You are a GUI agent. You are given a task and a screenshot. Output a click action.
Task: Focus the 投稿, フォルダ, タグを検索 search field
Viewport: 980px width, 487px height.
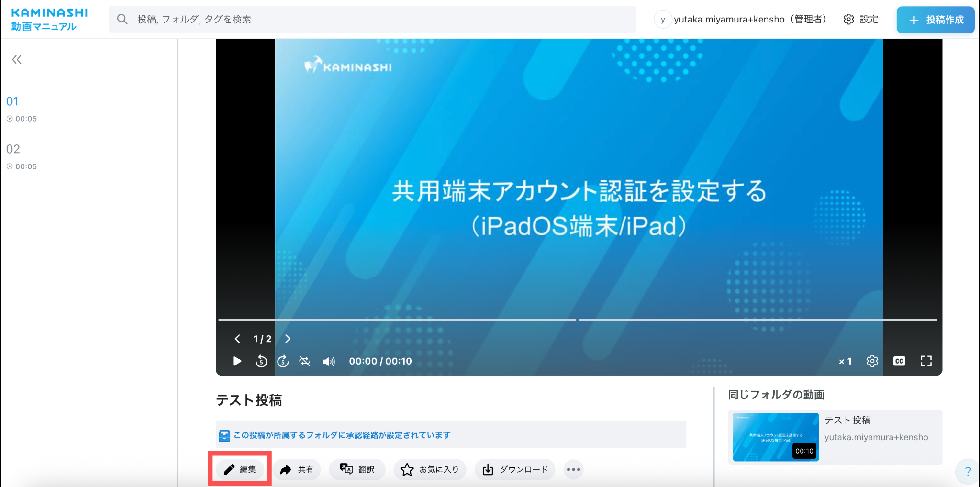point(373,20)
